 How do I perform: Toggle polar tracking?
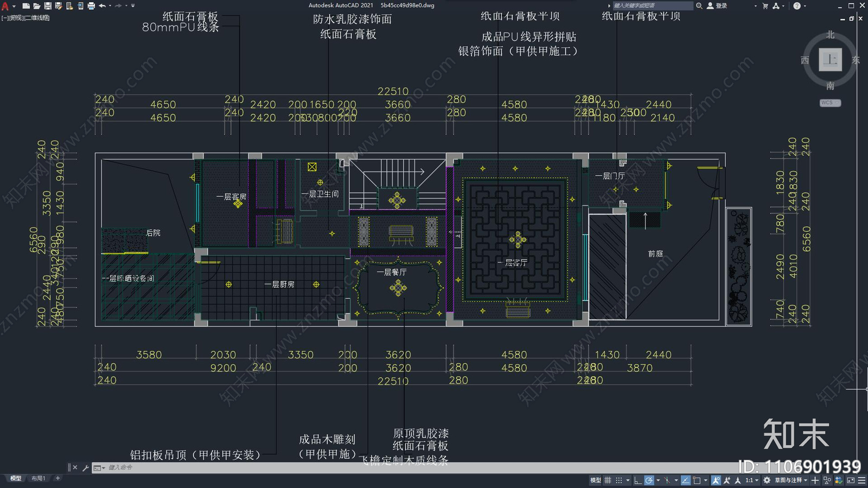(x=649, y=480)
